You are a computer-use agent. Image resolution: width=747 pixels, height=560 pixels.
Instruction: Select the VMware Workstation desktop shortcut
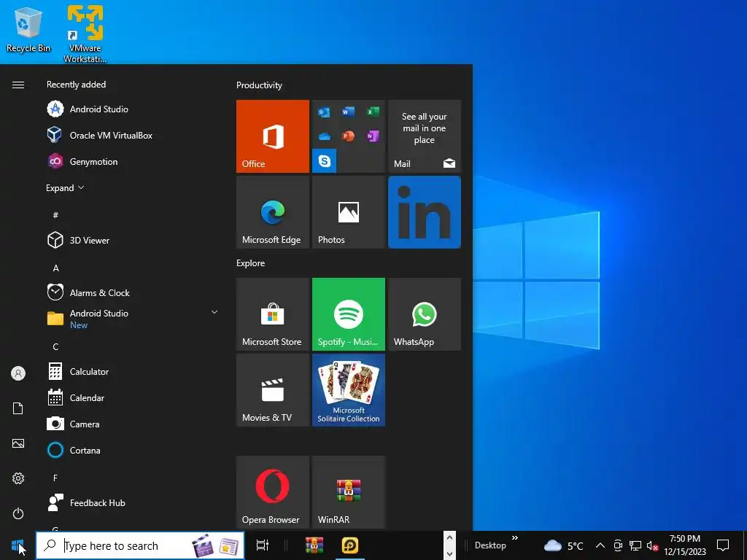tap(85, 34)
